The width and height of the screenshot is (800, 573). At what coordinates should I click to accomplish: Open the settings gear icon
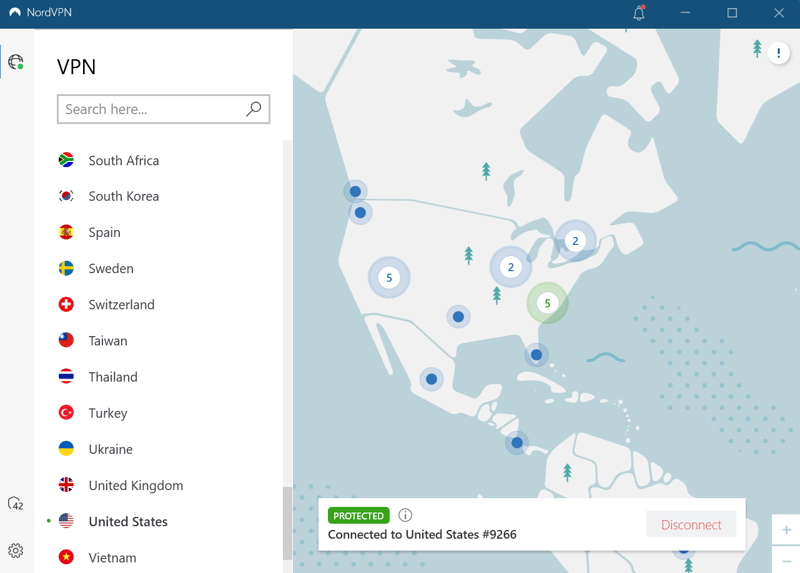click(x=16, y=551)
